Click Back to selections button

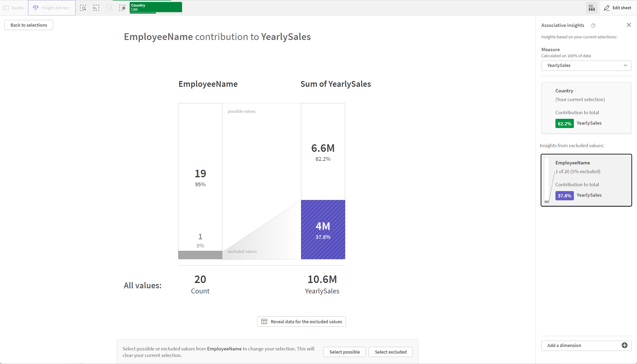[28, 25]
